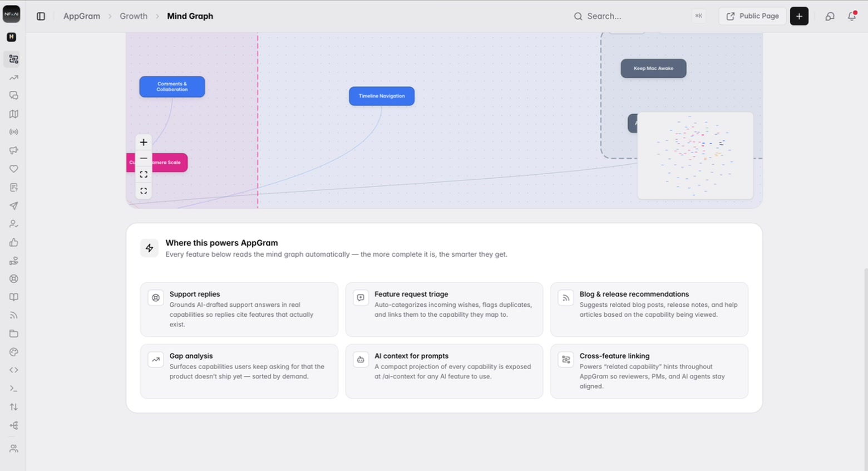Click the lifebuoy icon on Support replies card
868x471 pixels.
coord(156,298)
